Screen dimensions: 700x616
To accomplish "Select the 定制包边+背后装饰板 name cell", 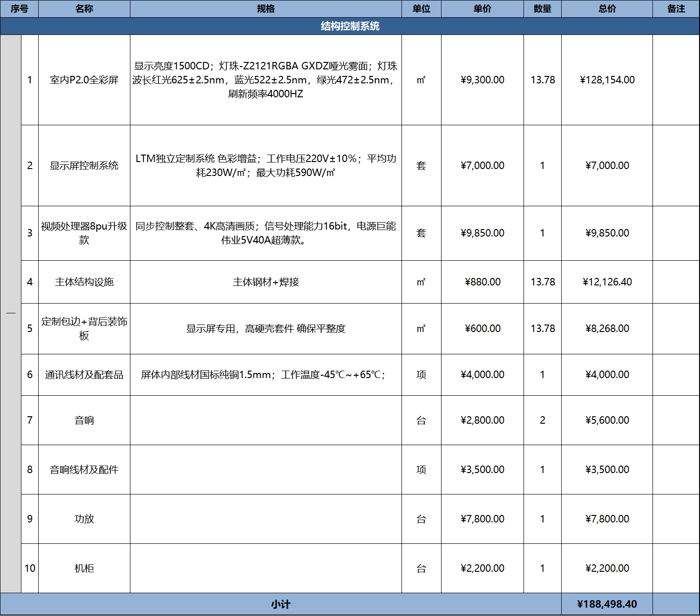I will point(84,329).
